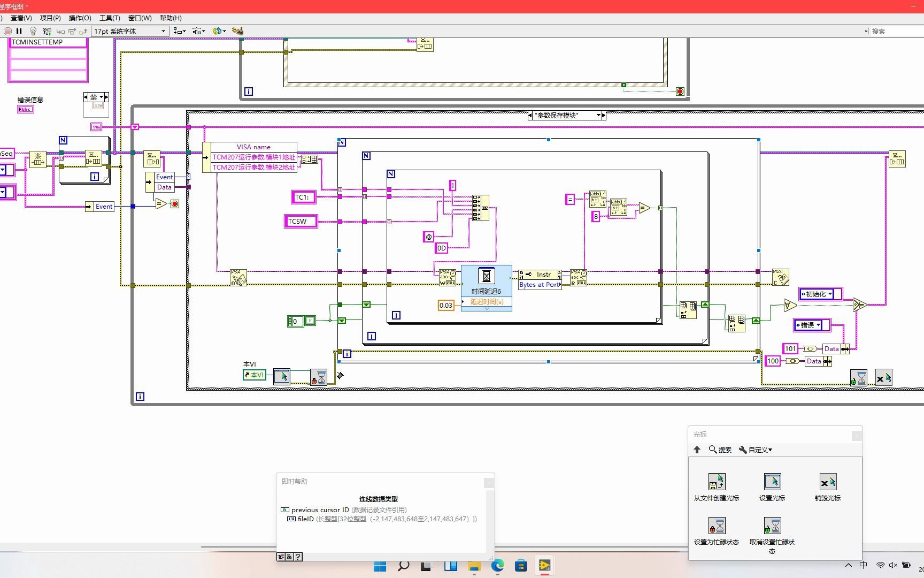Screen dimensions: 924x578
Task: Click the Clean Up Diagram icon
Action: coord(237,31)
